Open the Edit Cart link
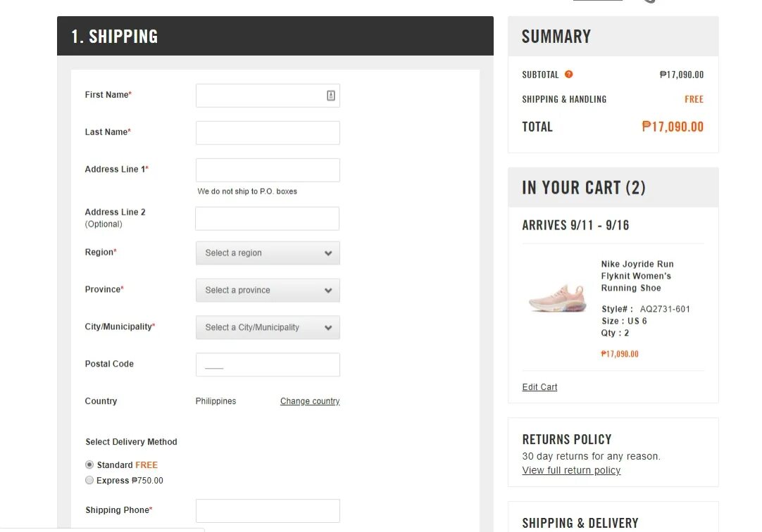 (x=539, y=387)
